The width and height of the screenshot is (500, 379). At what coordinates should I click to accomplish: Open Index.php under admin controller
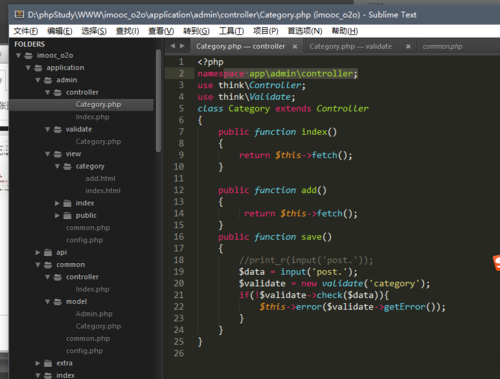click(x=92, y=117)
